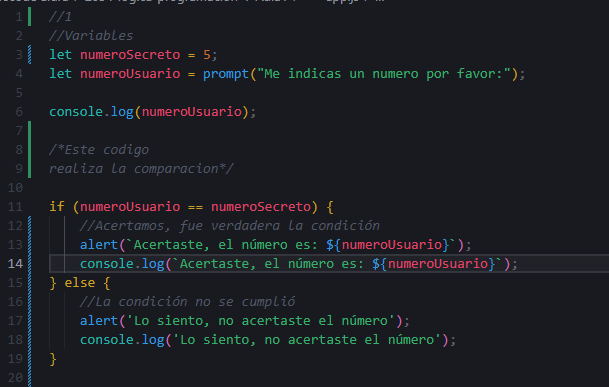Click "${numeroUsuario}" in the line 14 console.log
The image size is (609, 387).
tap(433, 264)
